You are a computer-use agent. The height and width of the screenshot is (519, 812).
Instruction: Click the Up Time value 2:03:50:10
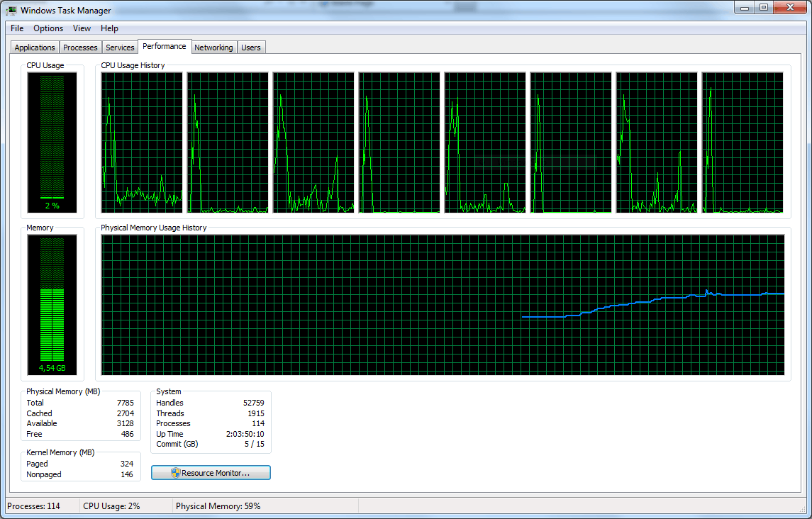[x=245, y=434]
